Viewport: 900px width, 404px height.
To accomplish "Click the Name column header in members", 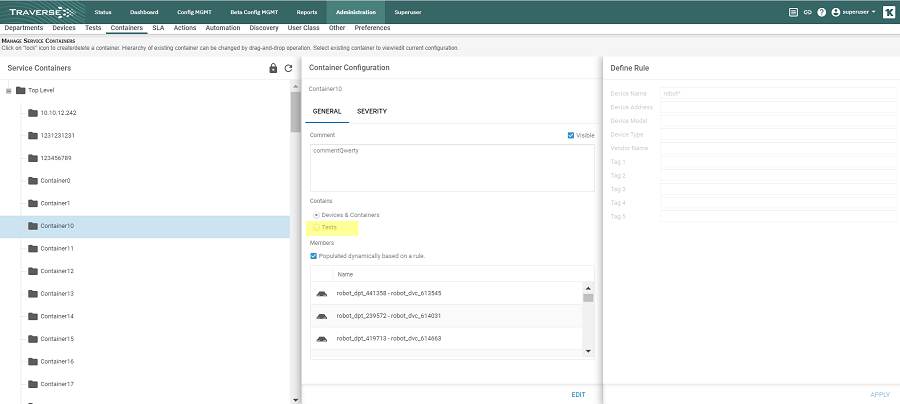I will coord(345,274).
